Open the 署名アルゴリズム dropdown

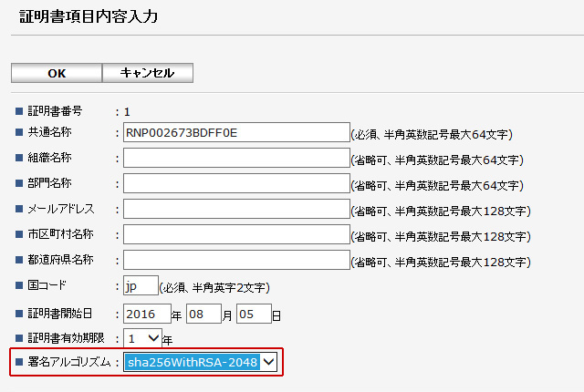pos(200,362)
